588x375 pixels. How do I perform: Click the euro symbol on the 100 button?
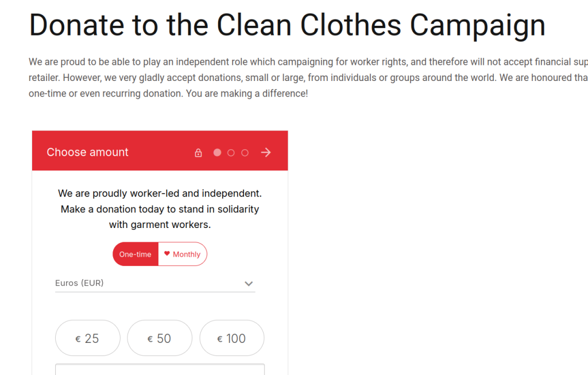pos(220,339)
